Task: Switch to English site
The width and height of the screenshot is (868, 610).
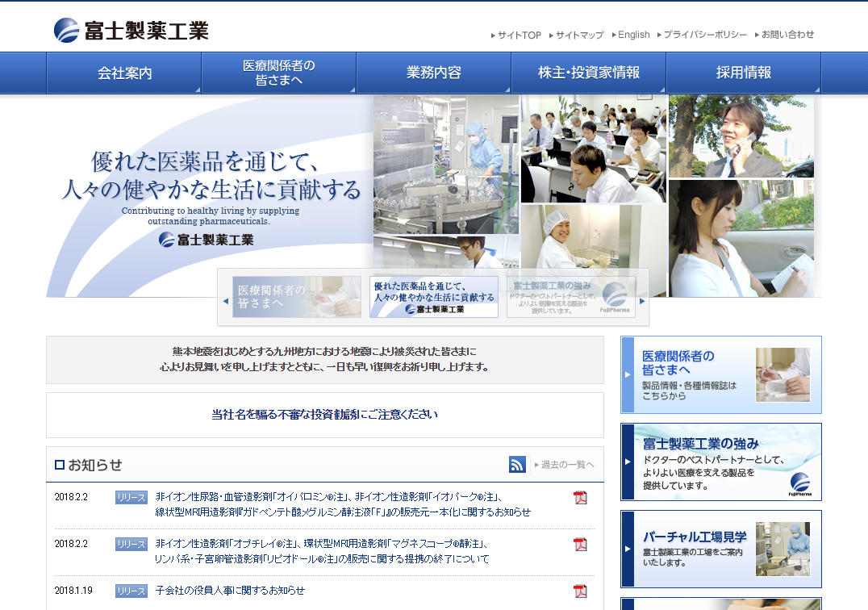Action: [631, 35]
